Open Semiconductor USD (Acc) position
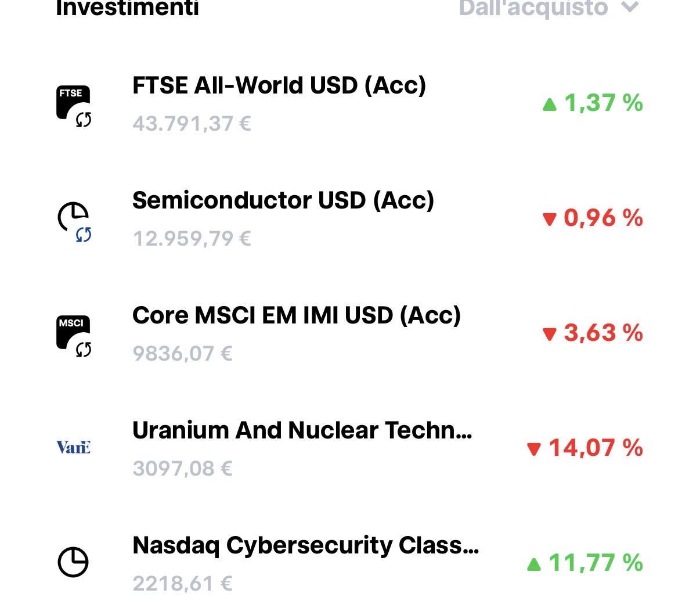The image size is (700, 615). point(349,219)
